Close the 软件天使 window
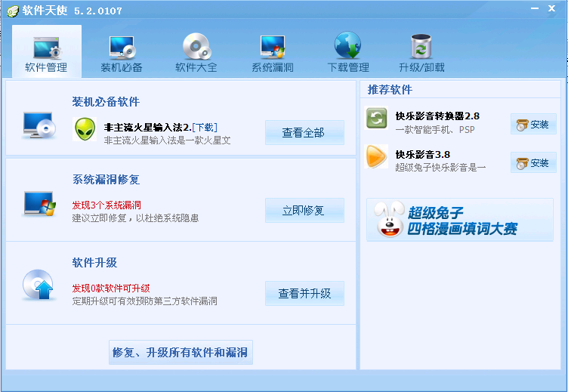The image size is (568, 392). 551,8
